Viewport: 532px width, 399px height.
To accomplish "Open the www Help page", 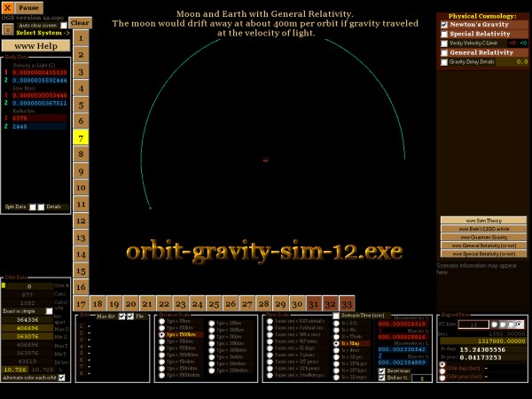I will click(35, 45).
